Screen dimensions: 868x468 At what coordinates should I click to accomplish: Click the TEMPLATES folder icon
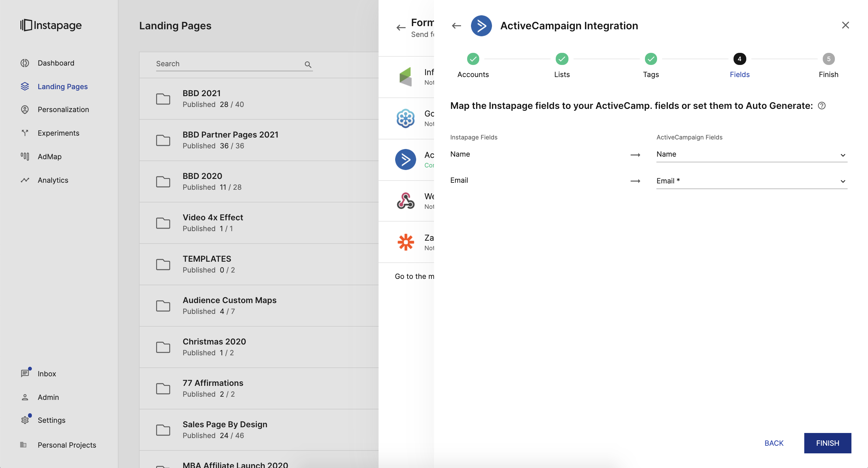pos(163,265)
